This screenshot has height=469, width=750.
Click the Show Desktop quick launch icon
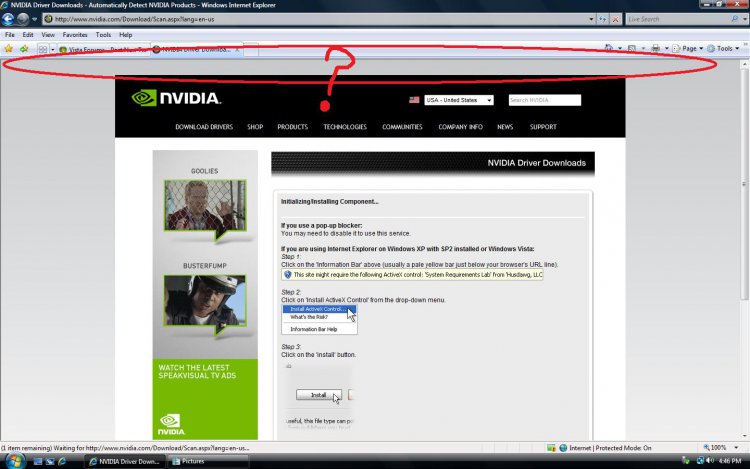tap(37, 461)
